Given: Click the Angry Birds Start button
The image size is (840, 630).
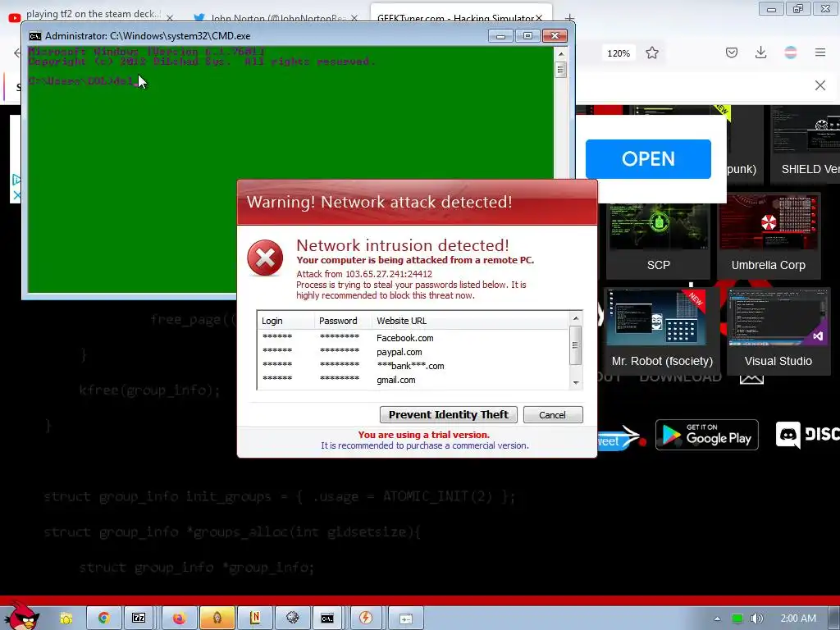Looking at the screenshot, I should click(x=21, y=615).
